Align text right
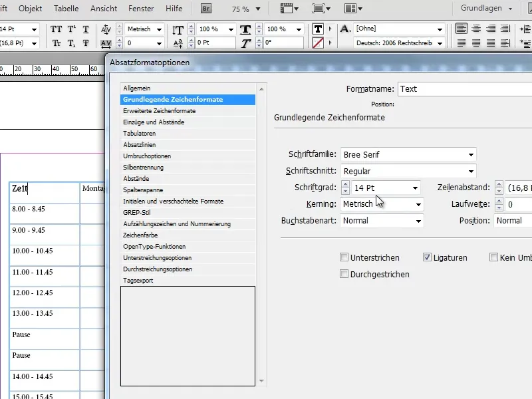The height and width of the screenshot is (399, 532). [491, 29]
